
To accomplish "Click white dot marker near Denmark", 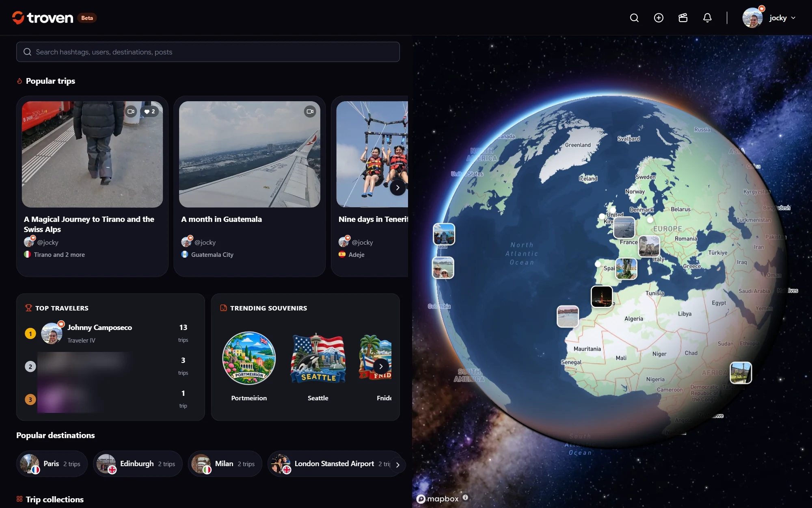I will 650,220.
